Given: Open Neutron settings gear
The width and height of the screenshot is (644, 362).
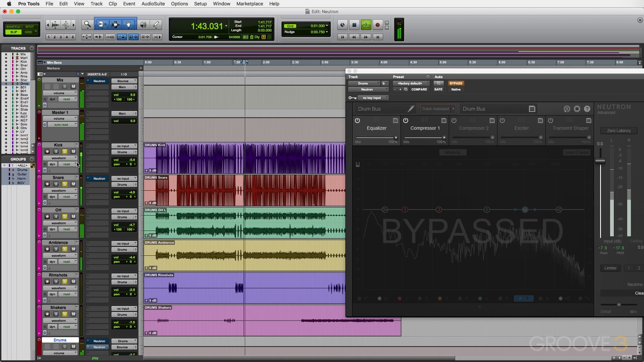Looking at the screenshot, I should (577, 109).
